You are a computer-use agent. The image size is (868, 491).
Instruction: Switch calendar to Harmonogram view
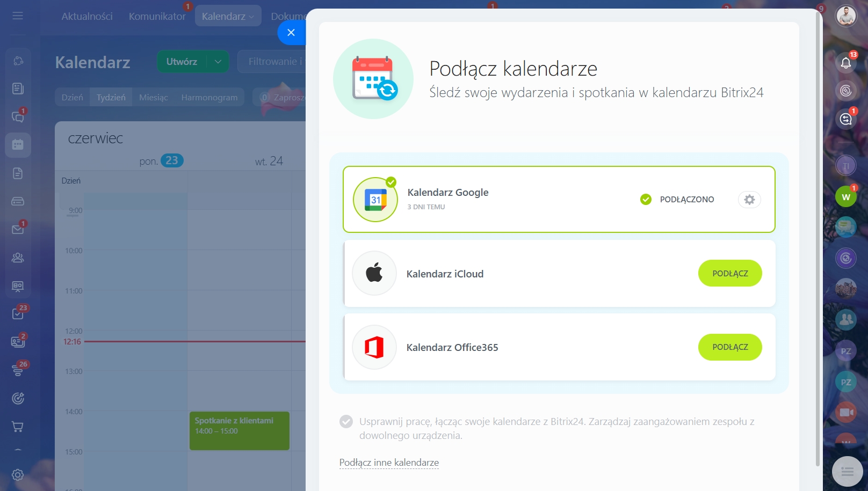(209, 97)
